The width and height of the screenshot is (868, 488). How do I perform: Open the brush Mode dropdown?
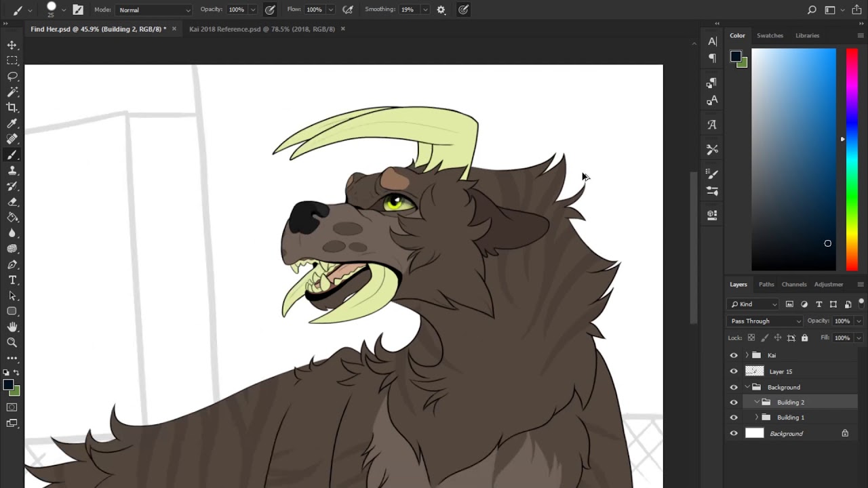154,9
